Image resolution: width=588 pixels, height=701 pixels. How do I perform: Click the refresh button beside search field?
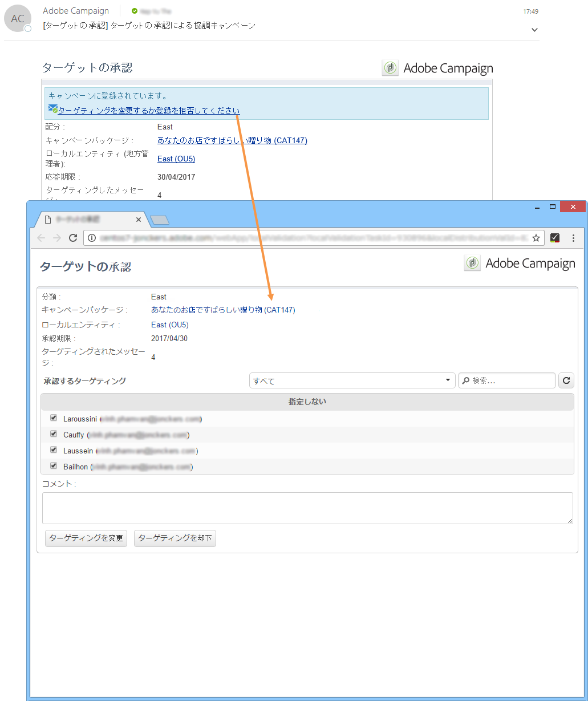click(566, 380)
